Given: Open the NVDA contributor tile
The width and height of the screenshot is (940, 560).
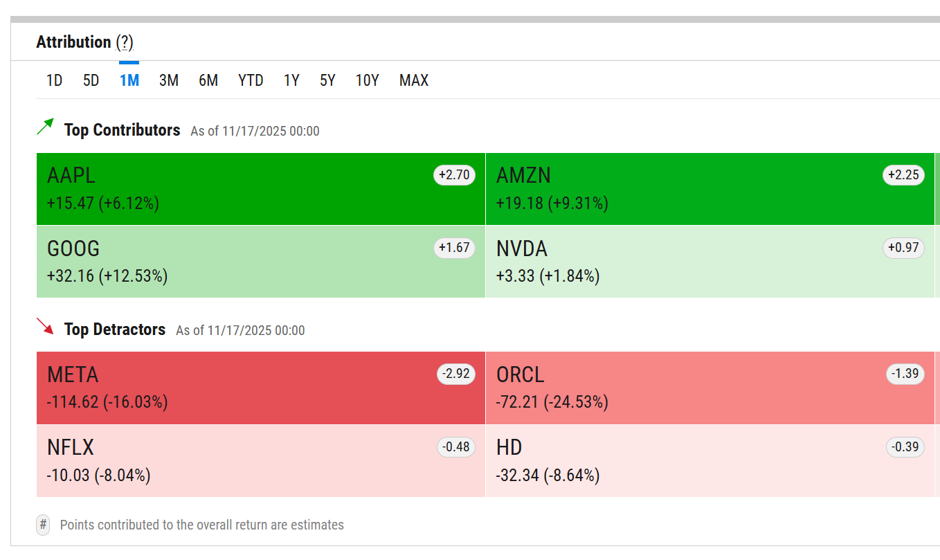Looking at the screenshot, I should 709,262.
